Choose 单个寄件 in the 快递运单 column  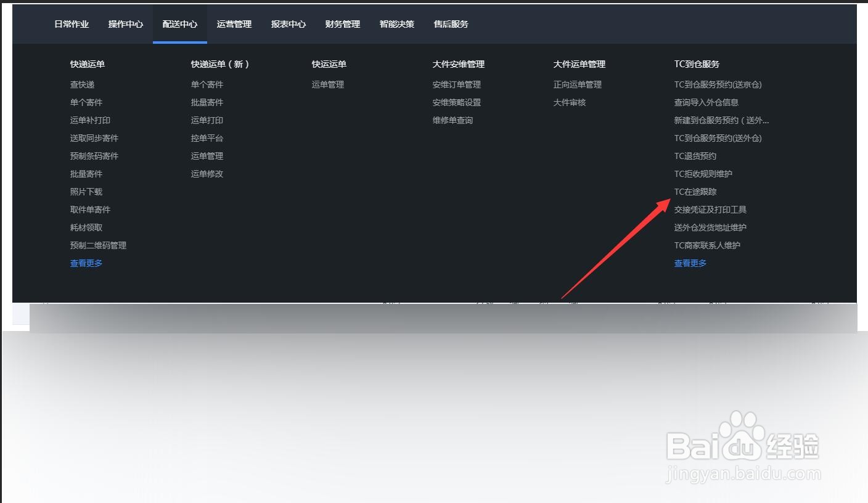point(86,102)
